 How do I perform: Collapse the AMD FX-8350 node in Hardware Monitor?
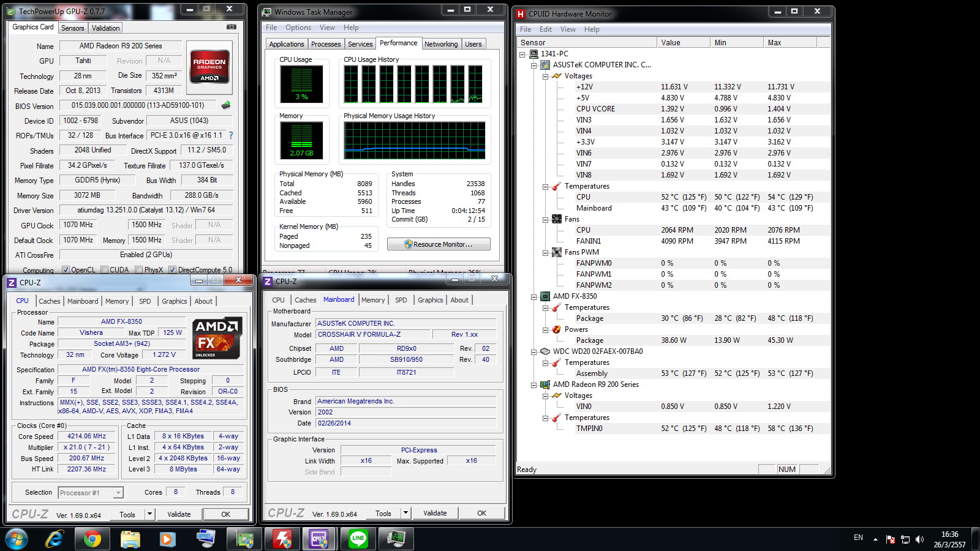tap(533, 296)
